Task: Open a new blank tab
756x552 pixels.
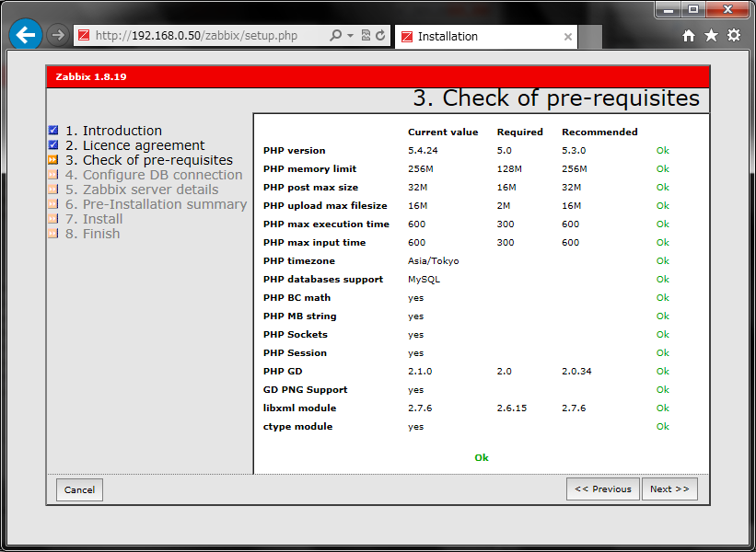Action: coord(590,37)
